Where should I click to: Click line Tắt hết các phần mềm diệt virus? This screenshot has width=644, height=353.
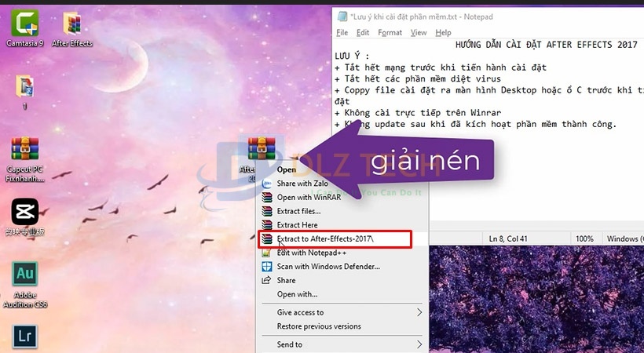coord(418,78)
